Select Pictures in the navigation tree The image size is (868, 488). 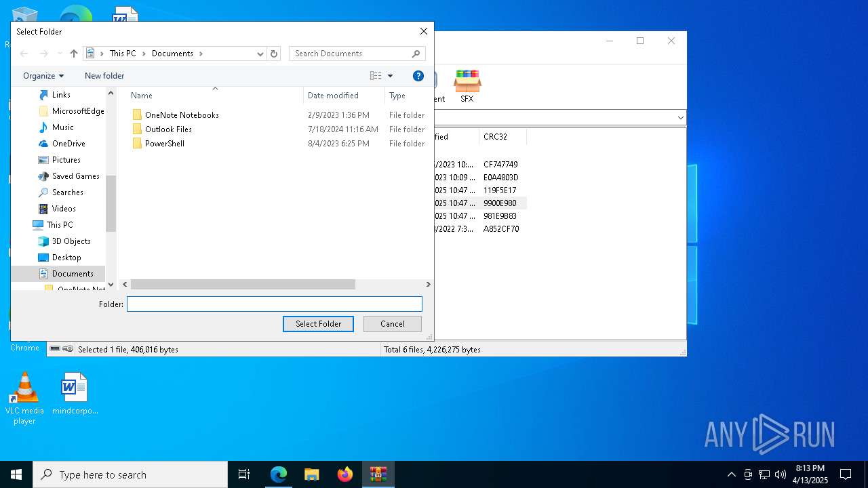(66, 160)
